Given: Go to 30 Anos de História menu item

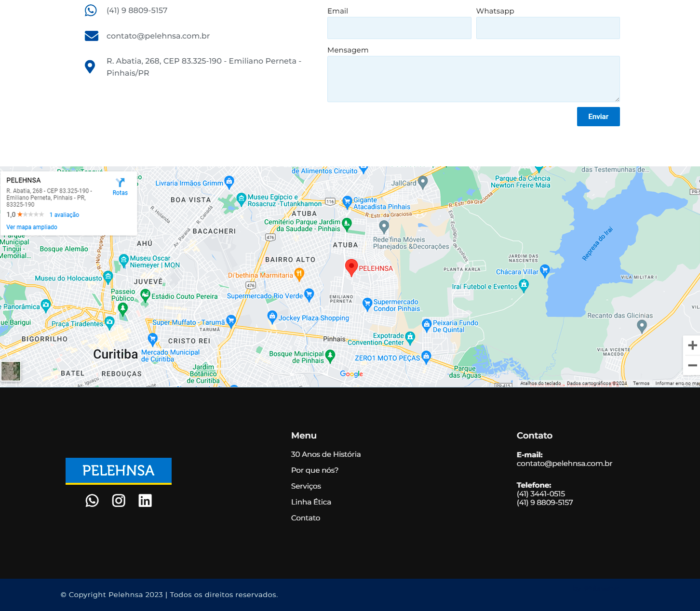Looking at the screenshot, I should coord(325,454).
